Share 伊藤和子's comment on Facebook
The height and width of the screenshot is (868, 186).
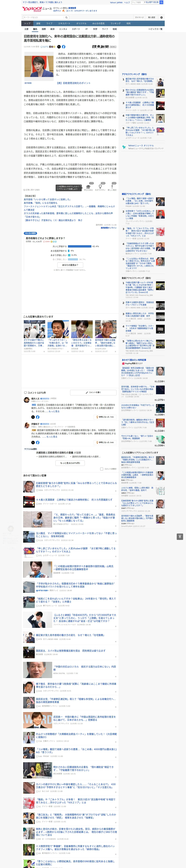pyautogui.click(x=38, y=442)
